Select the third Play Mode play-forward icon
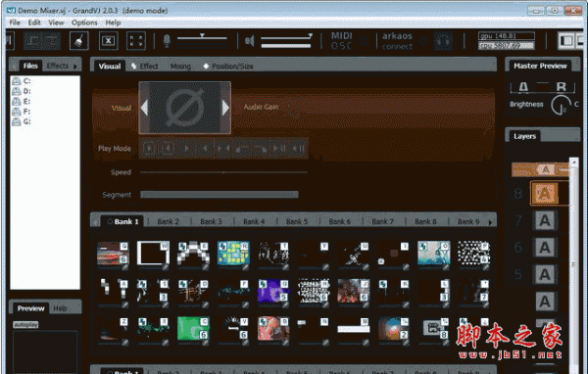The width and height of the screenshot is (588, 374). tap(186, 149)
